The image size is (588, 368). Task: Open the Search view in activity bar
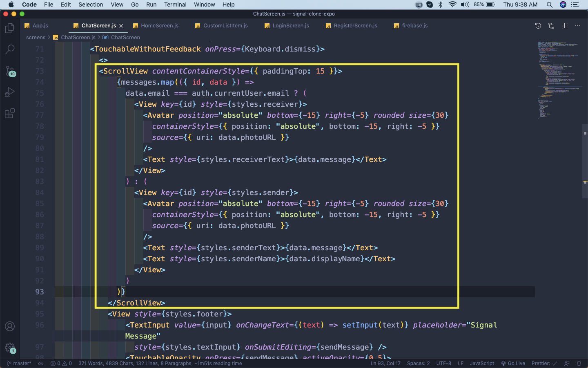(x=10, y=49)
